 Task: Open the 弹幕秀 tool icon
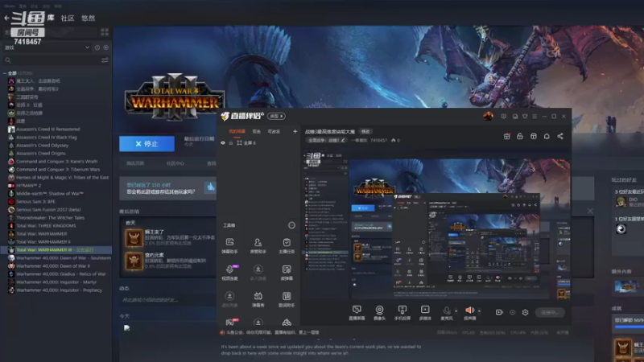[258, 299]
